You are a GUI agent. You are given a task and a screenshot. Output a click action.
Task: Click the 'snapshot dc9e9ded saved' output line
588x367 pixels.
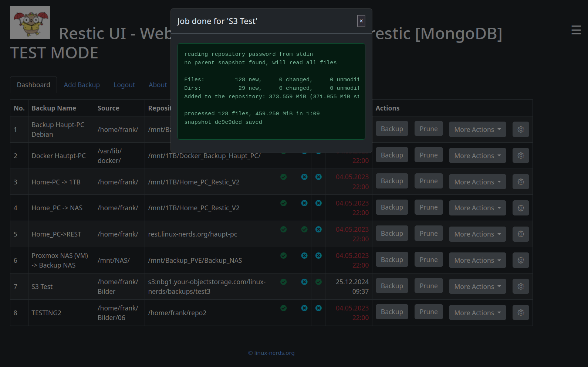223,122
